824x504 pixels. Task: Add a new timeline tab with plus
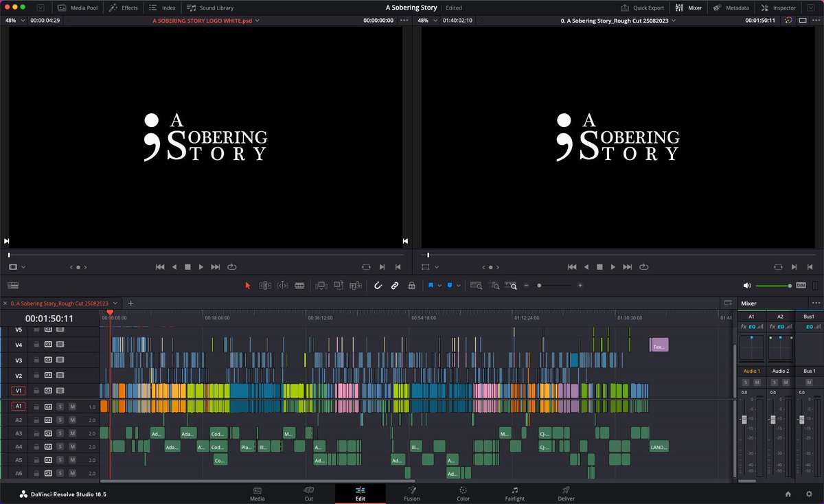[130, 303]
